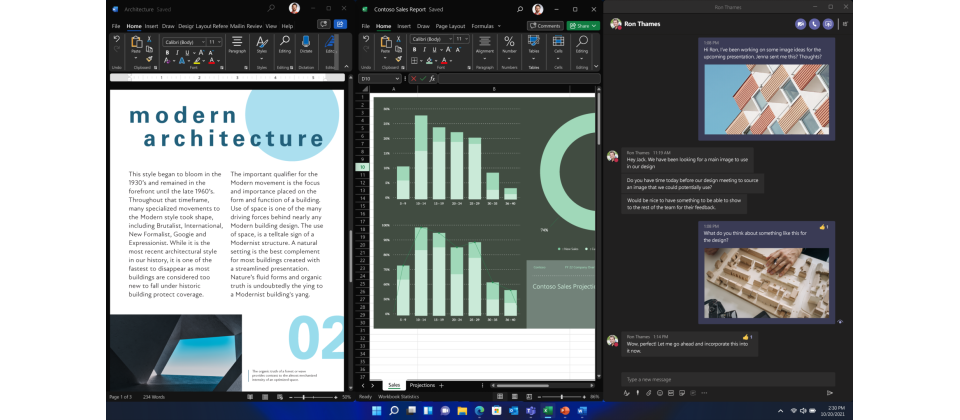Viewport: 960px width, 420px height.
Task: Open the File menu in Excel
Action: (366, 26)
